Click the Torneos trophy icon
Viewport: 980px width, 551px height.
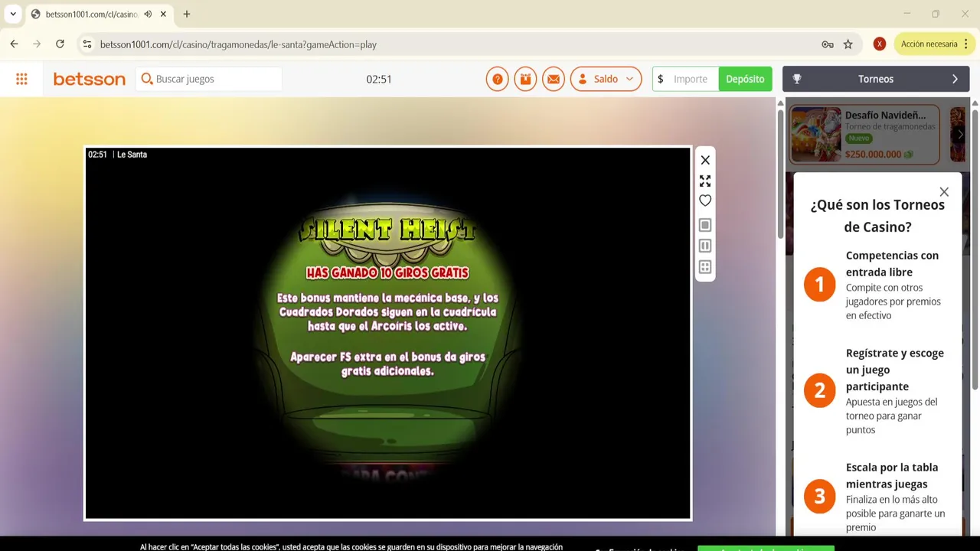coord(797,79)
